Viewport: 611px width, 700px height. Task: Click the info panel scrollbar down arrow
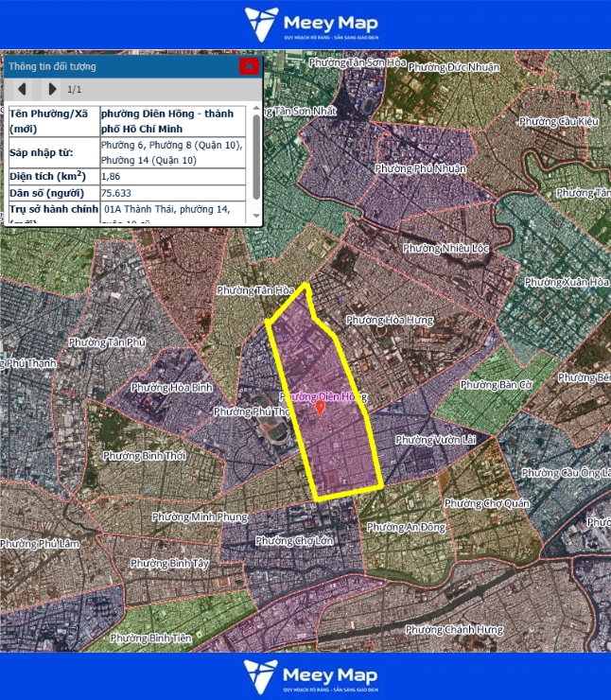pos(256,219)
